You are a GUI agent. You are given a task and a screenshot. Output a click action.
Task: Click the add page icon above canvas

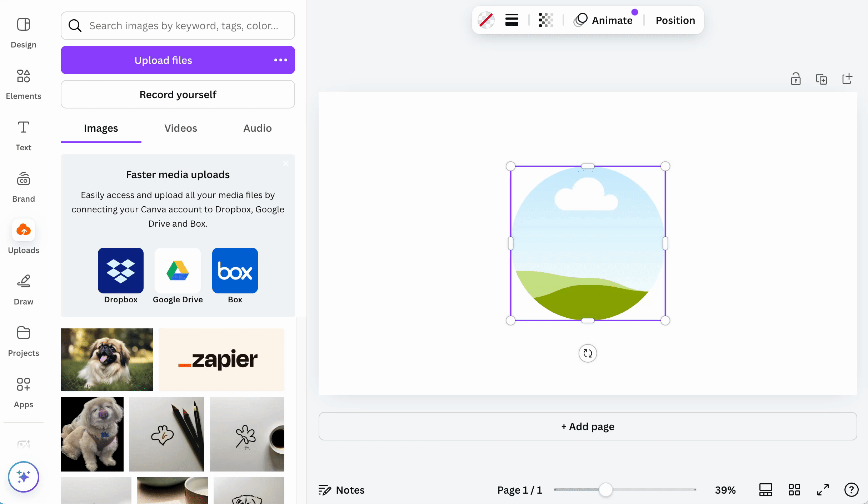[x=847, y=79]
